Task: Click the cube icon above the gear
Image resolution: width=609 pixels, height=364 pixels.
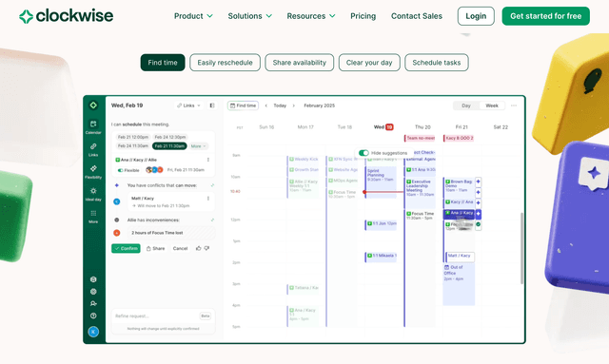Action: [x=93, y=279]
